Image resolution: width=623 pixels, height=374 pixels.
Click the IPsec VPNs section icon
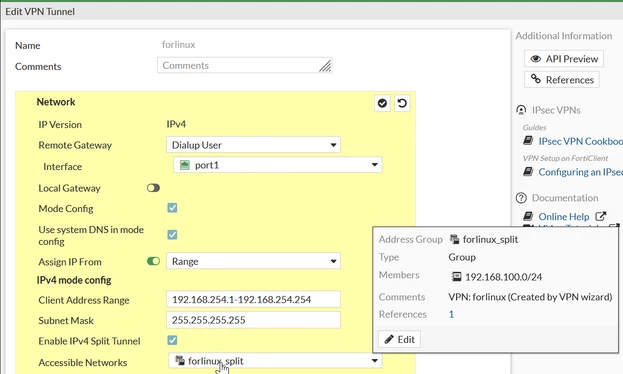point(521,110)
